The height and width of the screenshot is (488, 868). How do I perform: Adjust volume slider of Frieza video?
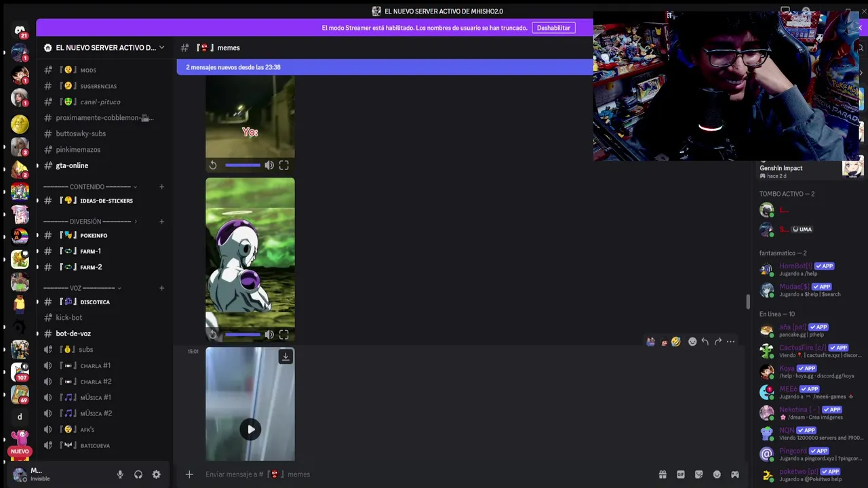(243, 334)
